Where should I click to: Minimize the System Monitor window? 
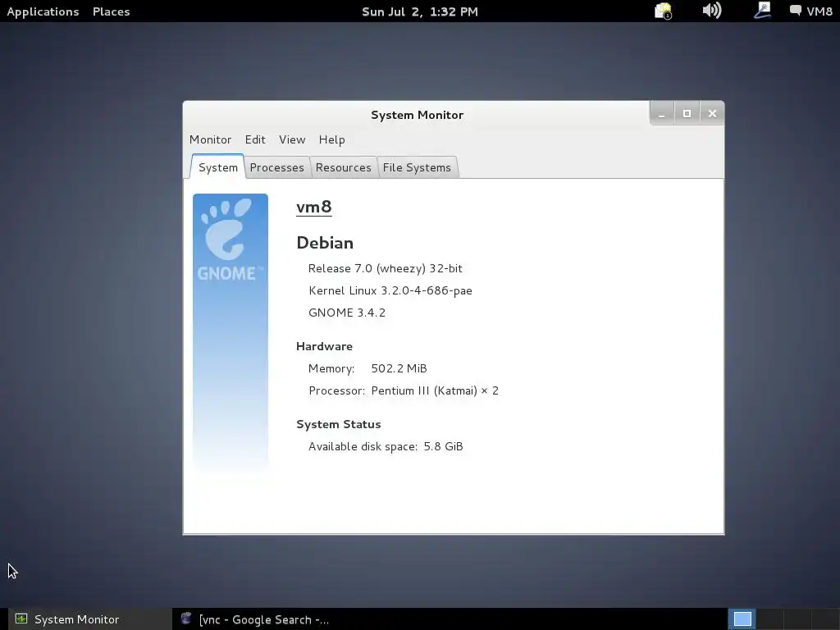click(662, 113)
